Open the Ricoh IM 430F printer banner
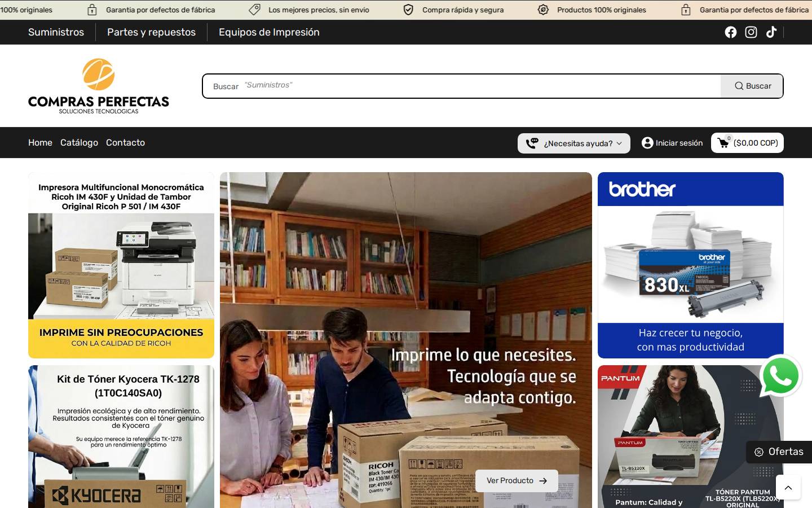Image resolution: width=812 pixels, height=508 pixels. [121, 265]
